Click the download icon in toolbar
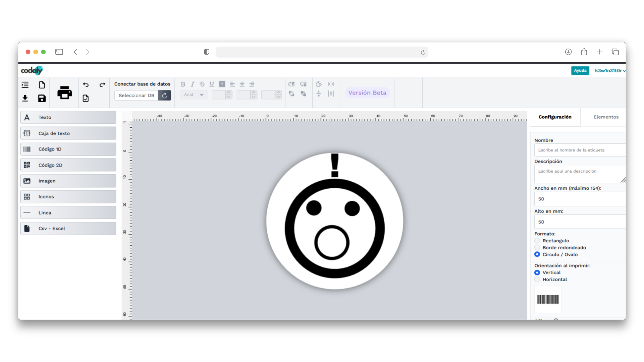The height and width of the screenshot is (362, 644). pyautogui.click(x=25, y=98)
